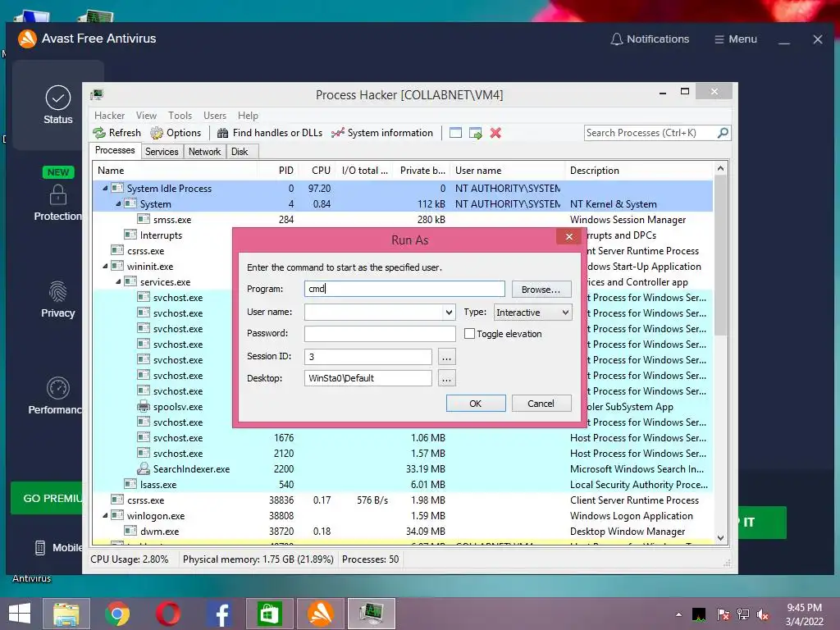Click the process list vertical scrollbar

pos(720,255)
